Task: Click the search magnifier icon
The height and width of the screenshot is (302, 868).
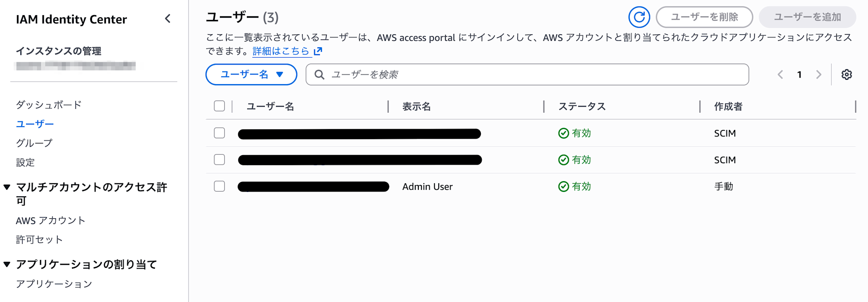Action: click(x=319, y=75)
